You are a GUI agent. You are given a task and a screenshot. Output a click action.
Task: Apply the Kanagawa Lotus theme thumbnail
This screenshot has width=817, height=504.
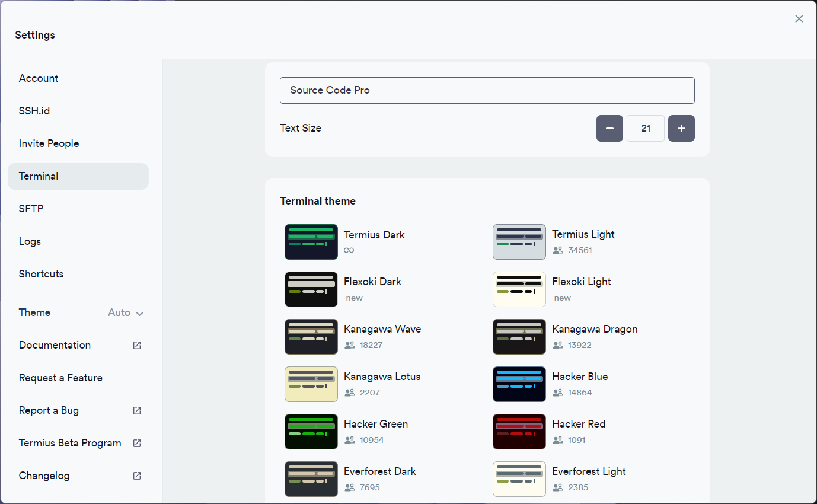point(311,384)
